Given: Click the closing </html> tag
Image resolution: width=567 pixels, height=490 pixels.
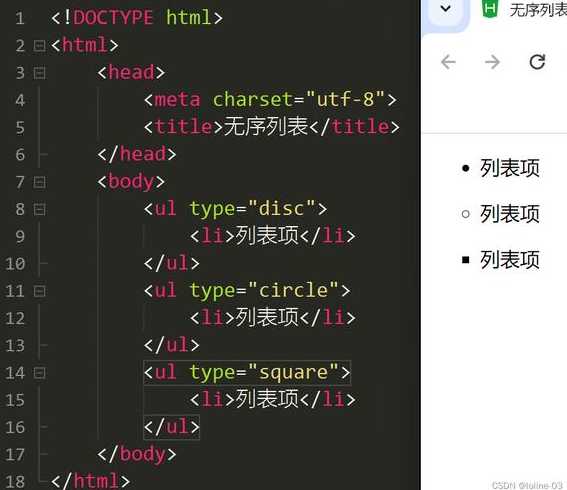Looking at the screenshot, I should coord(90,481).
